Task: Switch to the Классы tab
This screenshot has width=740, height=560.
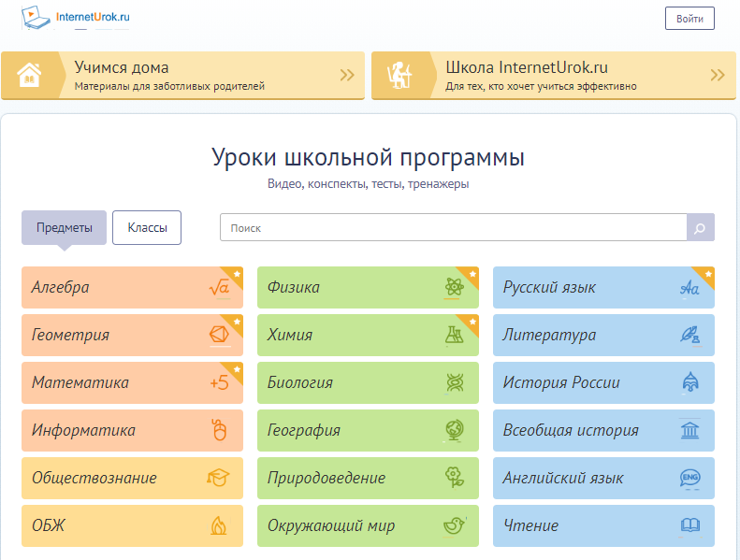Action: click(x=147, y=227)
